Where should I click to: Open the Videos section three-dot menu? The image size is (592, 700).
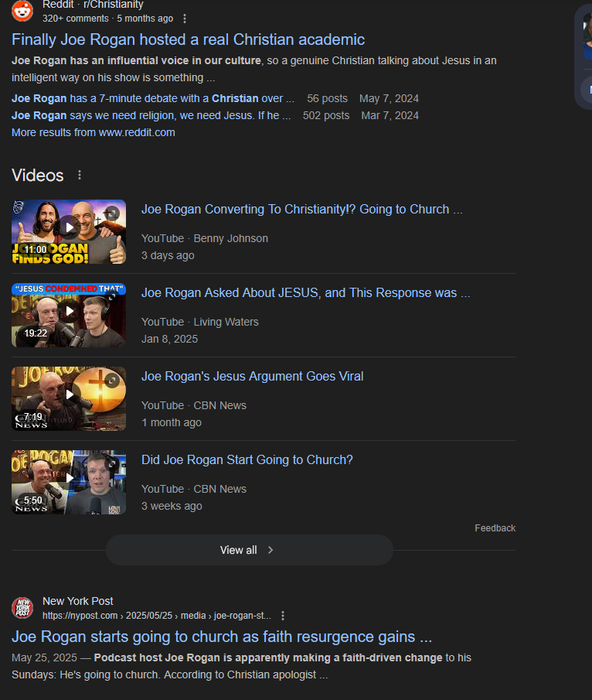[x=80, y=175]
